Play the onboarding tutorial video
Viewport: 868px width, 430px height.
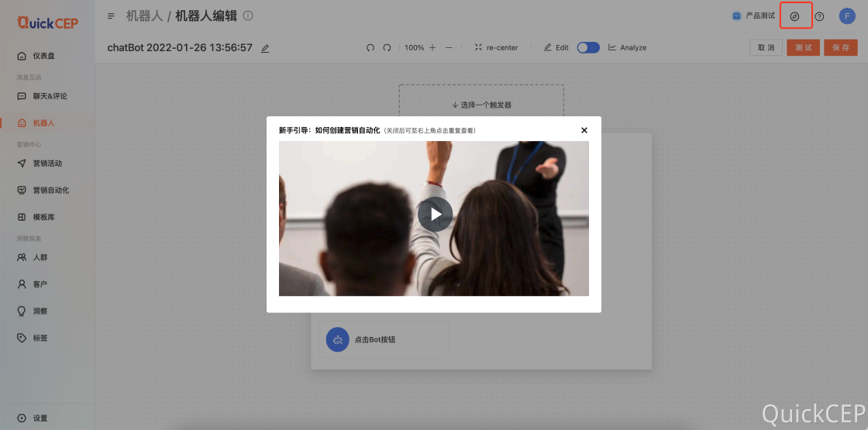click(435, 214)
